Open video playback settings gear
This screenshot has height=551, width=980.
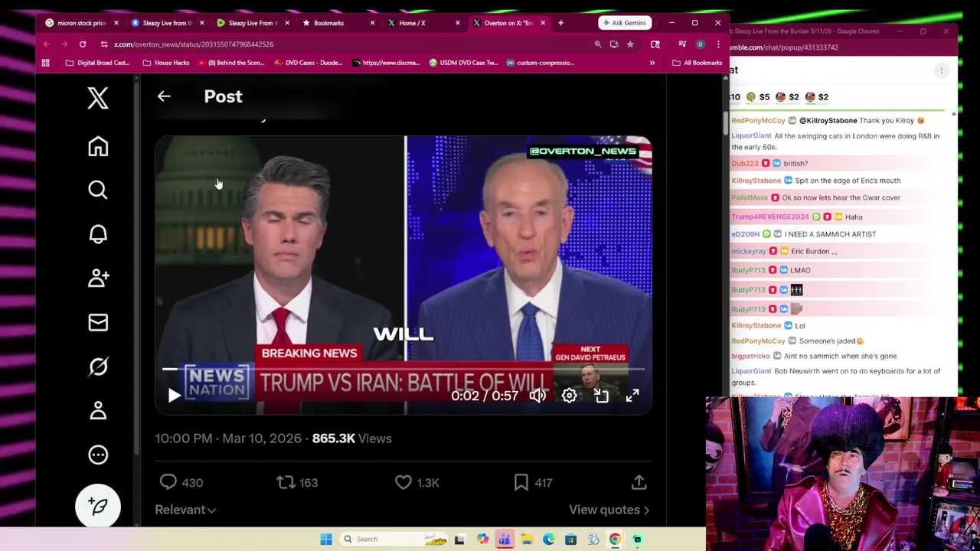click(569, 396)
